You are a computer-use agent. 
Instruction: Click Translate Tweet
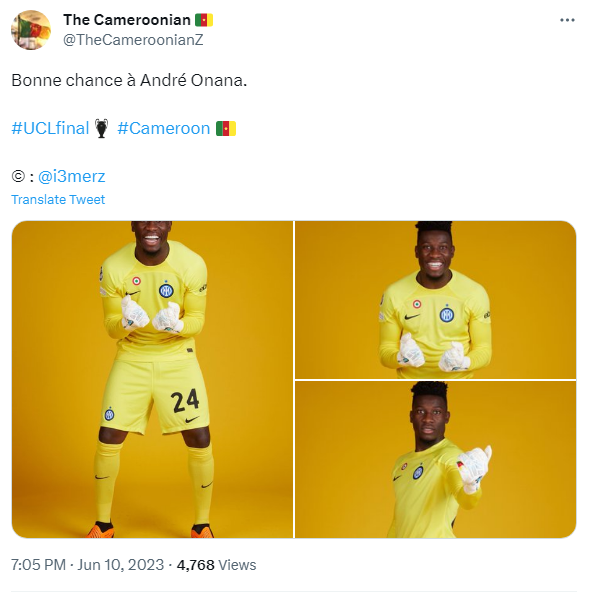[x=58, y=199]
